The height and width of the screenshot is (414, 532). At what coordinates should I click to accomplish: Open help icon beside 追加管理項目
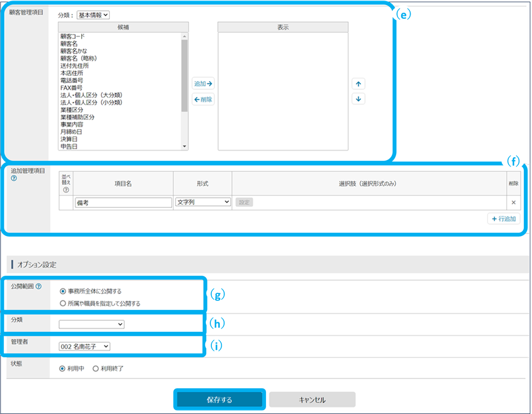point(13,178)
